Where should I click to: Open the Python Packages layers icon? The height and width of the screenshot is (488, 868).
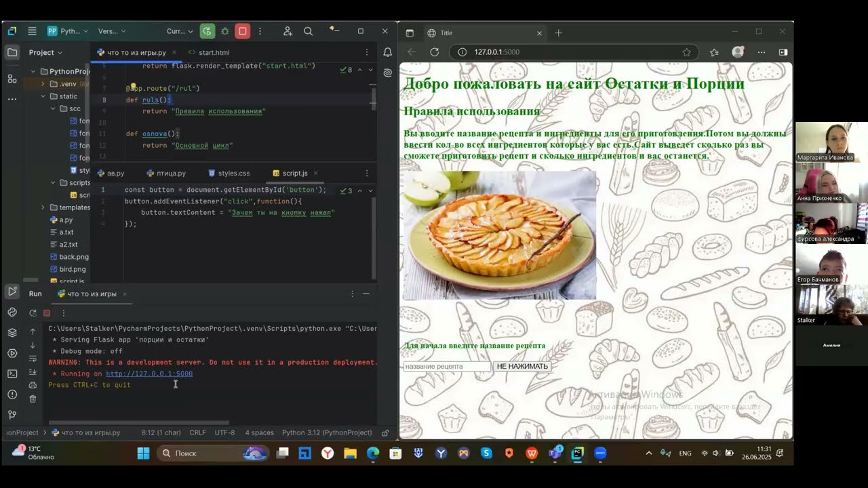(x=12, y=333)
